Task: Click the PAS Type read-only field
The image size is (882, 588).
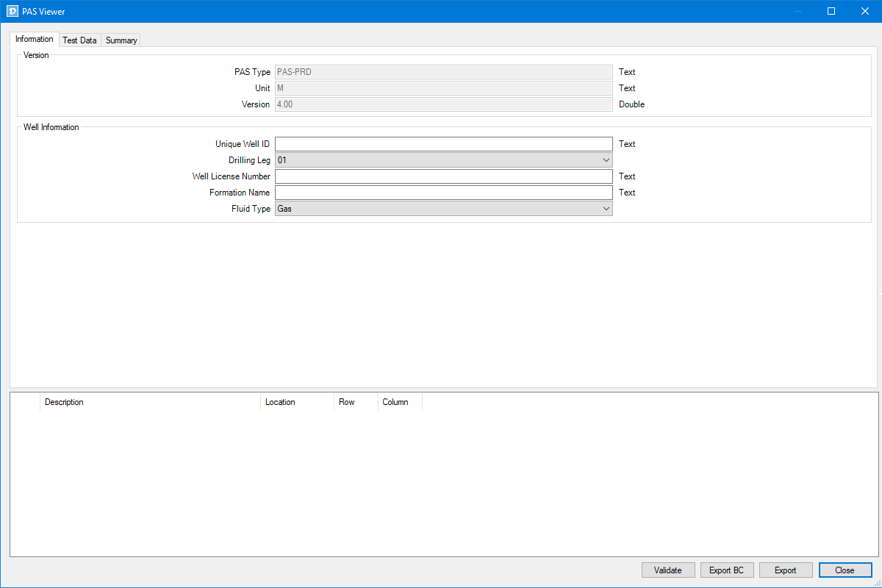Action: point(443,72)
